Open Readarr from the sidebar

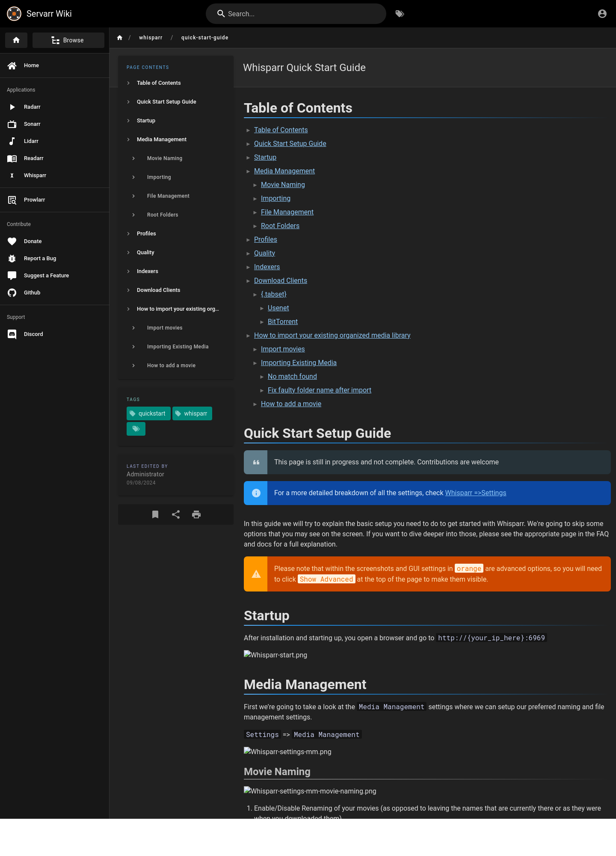pyautogui.click(x=54, y=158)
